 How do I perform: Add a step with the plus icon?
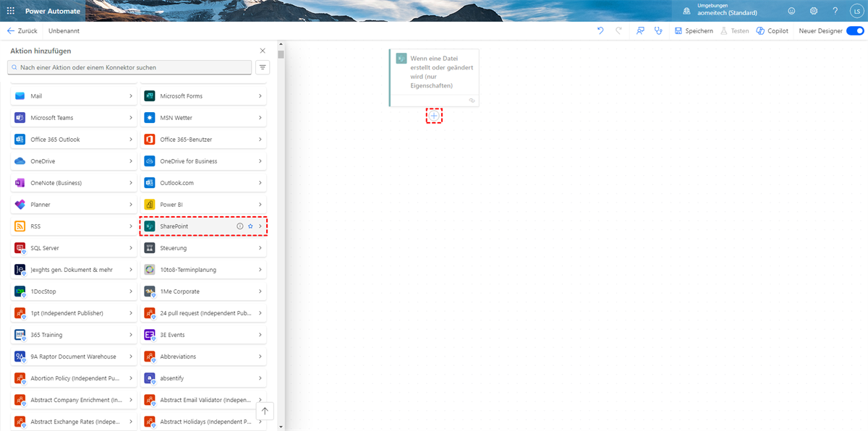(434, 116)
